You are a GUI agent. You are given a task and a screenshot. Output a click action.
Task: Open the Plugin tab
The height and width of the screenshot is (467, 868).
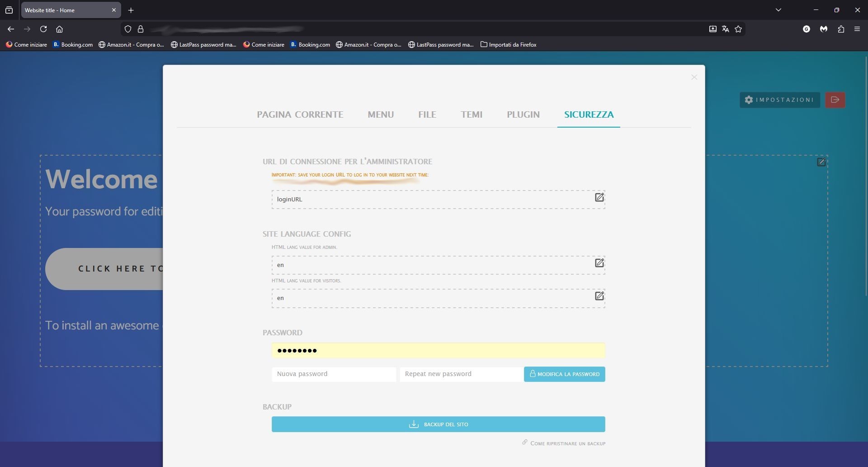click(x=523, y=114)
